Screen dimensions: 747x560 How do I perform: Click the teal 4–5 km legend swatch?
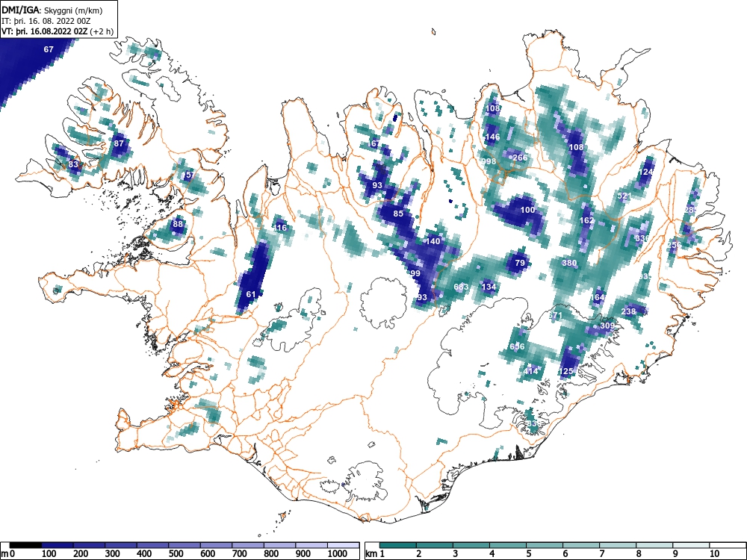(508, 545)
